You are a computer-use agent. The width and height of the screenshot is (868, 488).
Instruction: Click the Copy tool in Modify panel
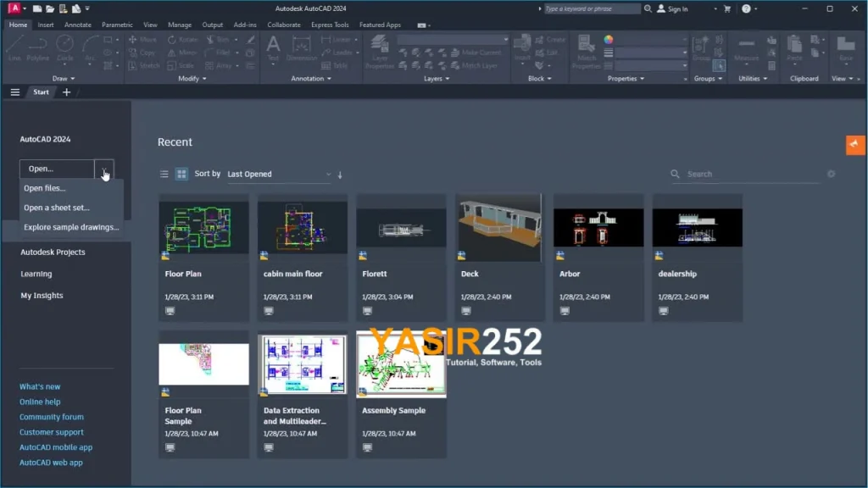coord(142,53)
